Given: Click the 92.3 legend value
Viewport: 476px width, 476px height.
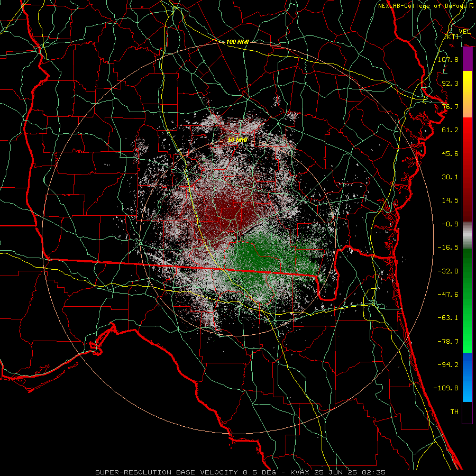Looking at the screenshot, I should [450, 83].
